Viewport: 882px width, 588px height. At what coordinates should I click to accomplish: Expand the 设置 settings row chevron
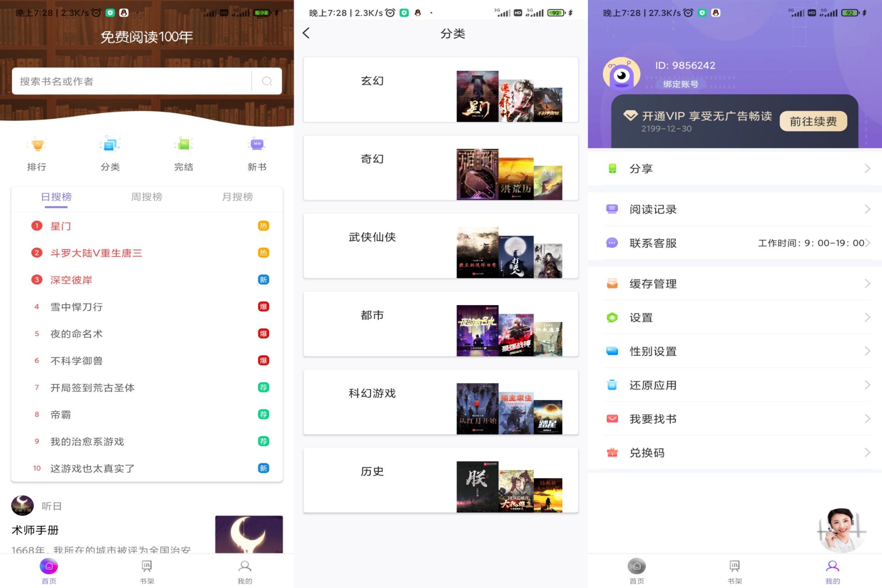click(x=867, y=317)
